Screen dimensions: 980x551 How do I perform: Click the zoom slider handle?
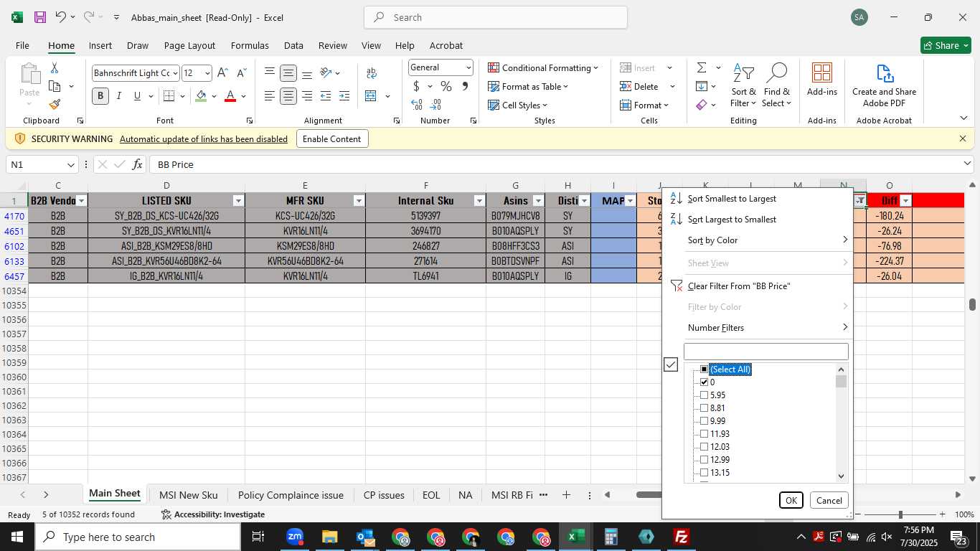[x=900, y=514]
